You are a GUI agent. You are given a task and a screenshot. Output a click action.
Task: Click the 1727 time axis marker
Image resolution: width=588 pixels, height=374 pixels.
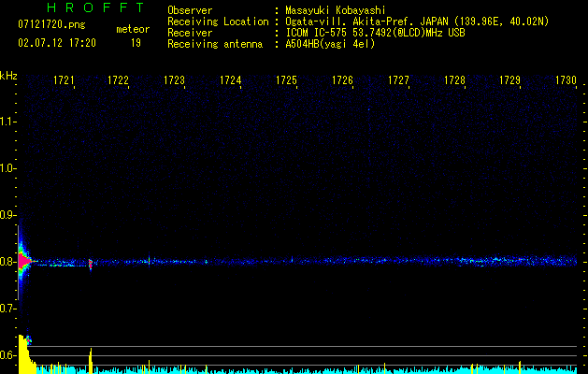click(x=398, y=80)
